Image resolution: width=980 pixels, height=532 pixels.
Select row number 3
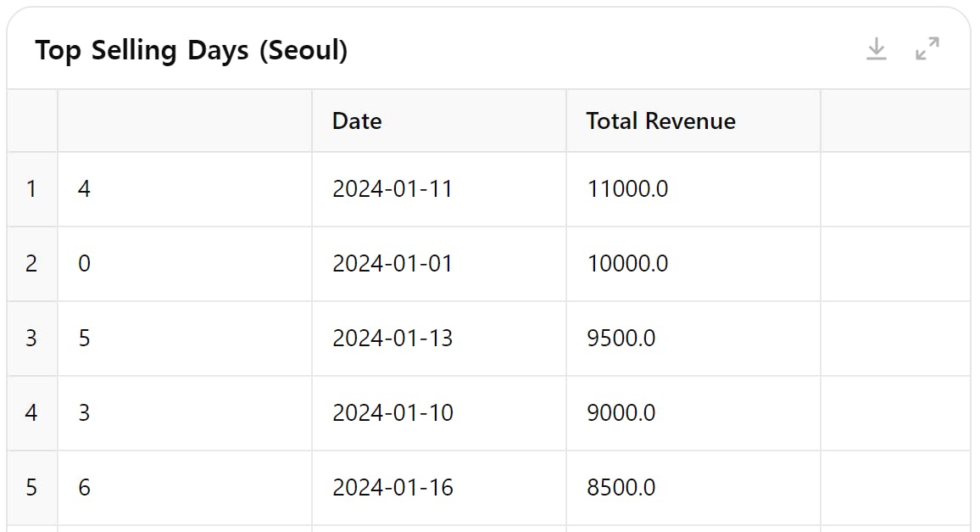pos(31,338)
